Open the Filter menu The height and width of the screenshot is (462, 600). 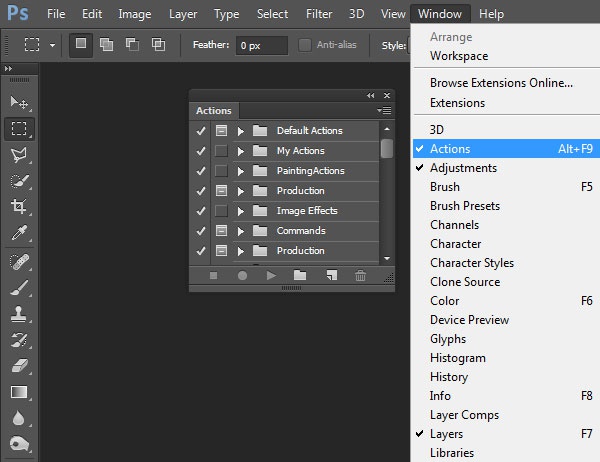pos(319,14)
